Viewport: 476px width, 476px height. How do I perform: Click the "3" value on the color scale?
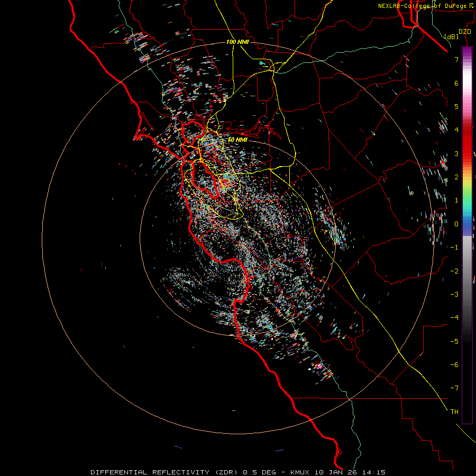[456, 153]
